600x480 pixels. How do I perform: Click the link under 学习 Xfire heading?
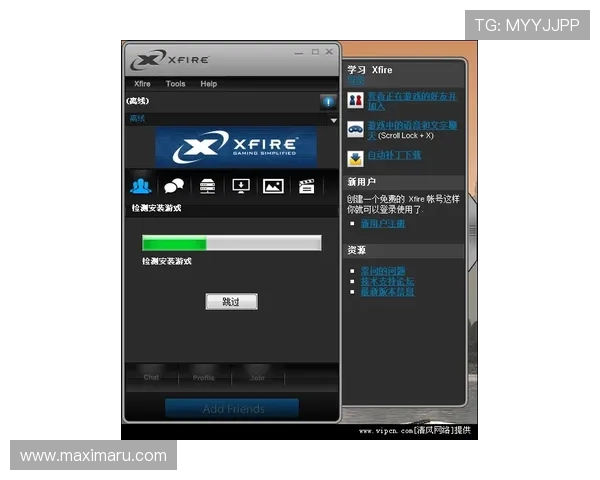(355, 80)
